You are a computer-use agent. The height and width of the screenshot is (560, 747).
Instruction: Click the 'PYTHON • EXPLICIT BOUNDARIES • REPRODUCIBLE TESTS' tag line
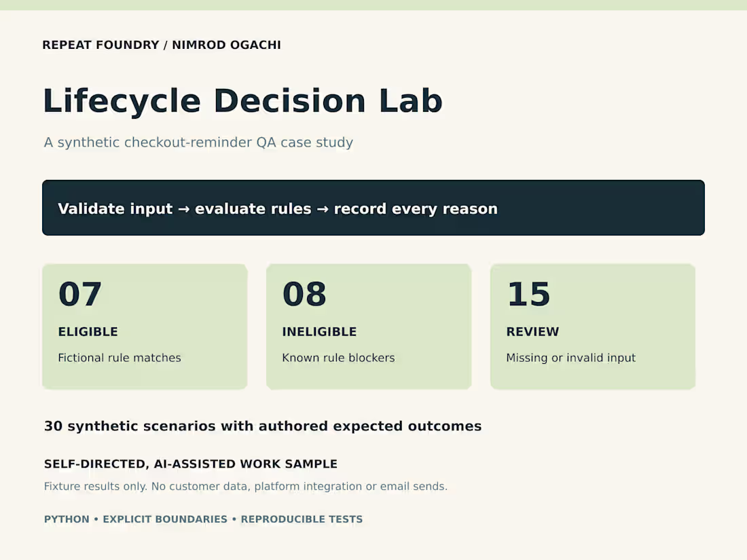tap(204, 519)
